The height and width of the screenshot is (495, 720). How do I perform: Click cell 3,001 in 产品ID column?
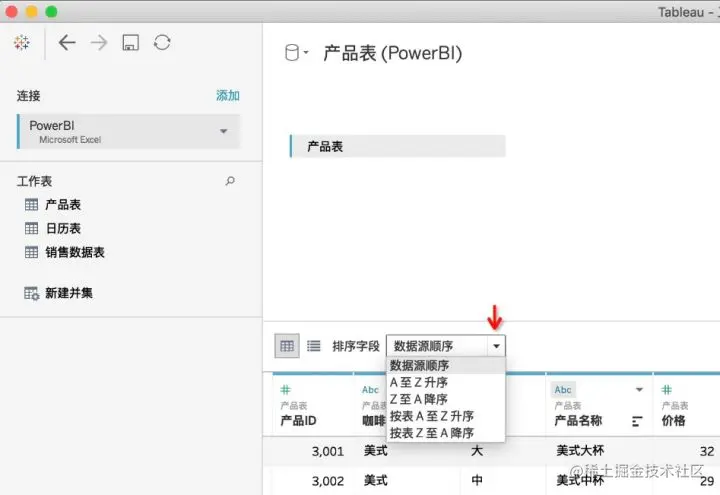click(x=328, y=451)
